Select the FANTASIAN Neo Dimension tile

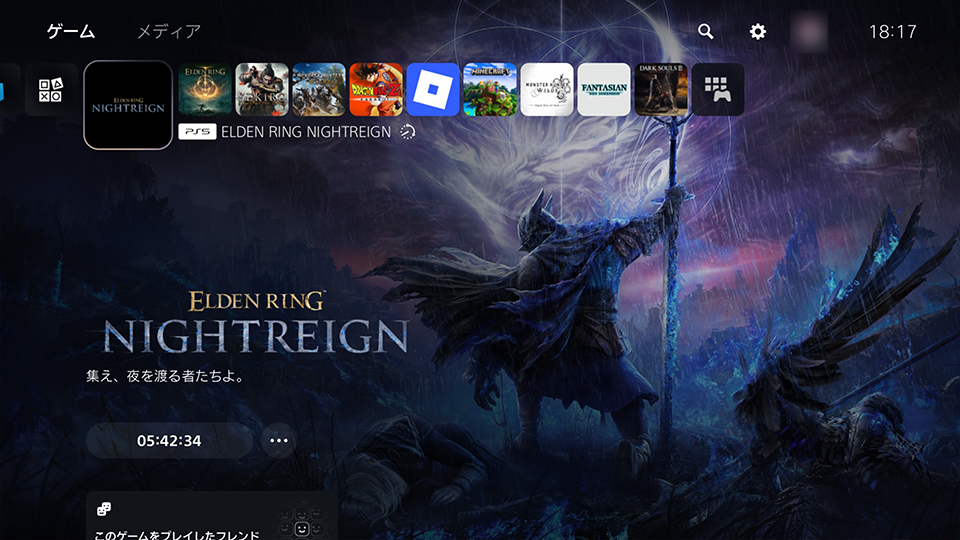click(x=604, y=89)
